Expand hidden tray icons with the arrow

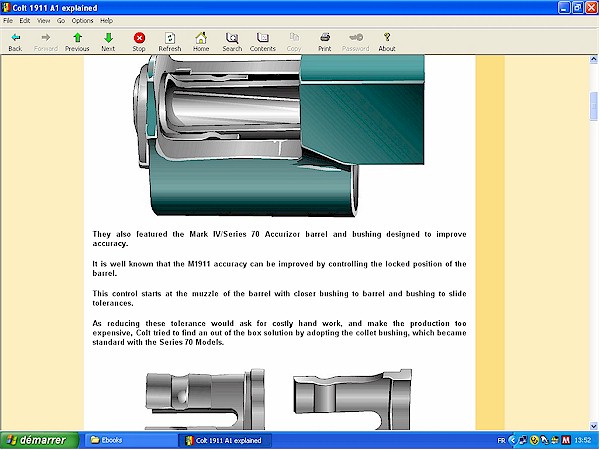click(513, 440)
